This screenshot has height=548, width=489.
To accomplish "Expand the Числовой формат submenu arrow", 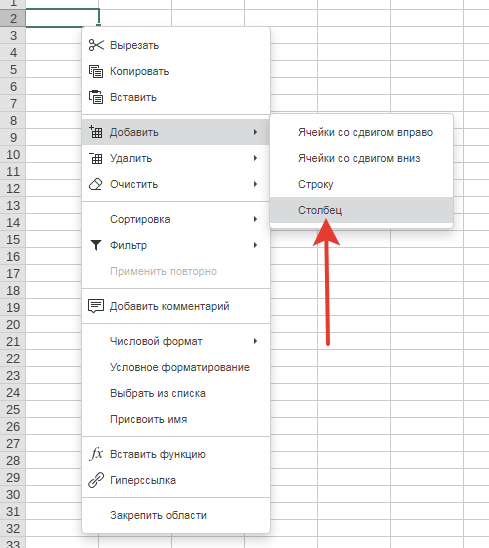I will coord(256,341).
